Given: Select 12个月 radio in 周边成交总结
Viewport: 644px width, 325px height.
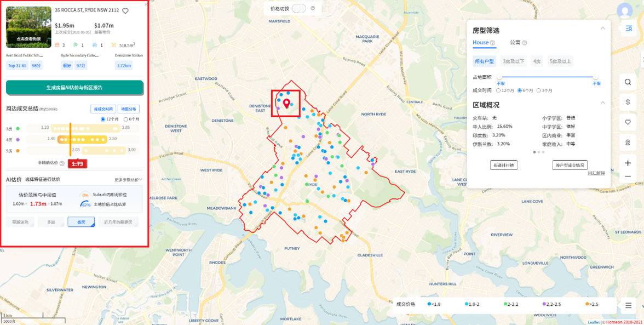Looking at the screenshot, I should coord(103,119).
